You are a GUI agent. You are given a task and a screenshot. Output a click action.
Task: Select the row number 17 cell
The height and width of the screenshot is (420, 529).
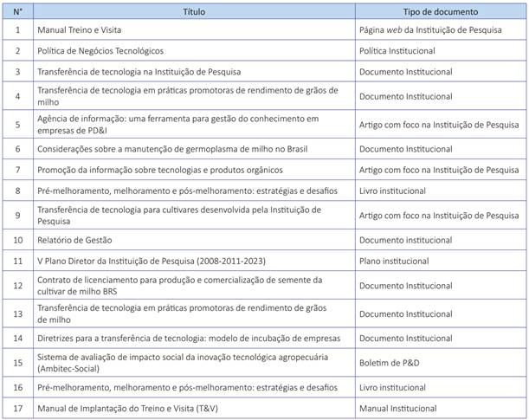(x=17, y=408)
